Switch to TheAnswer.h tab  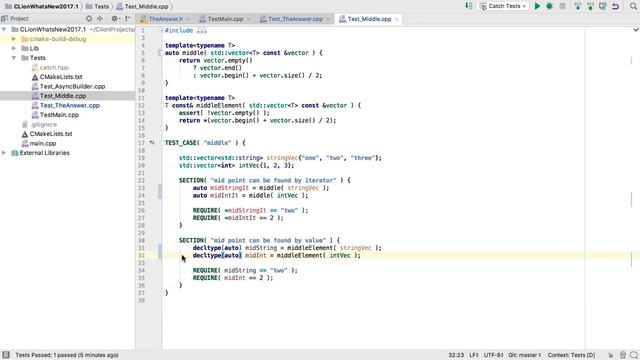[165, 19]
